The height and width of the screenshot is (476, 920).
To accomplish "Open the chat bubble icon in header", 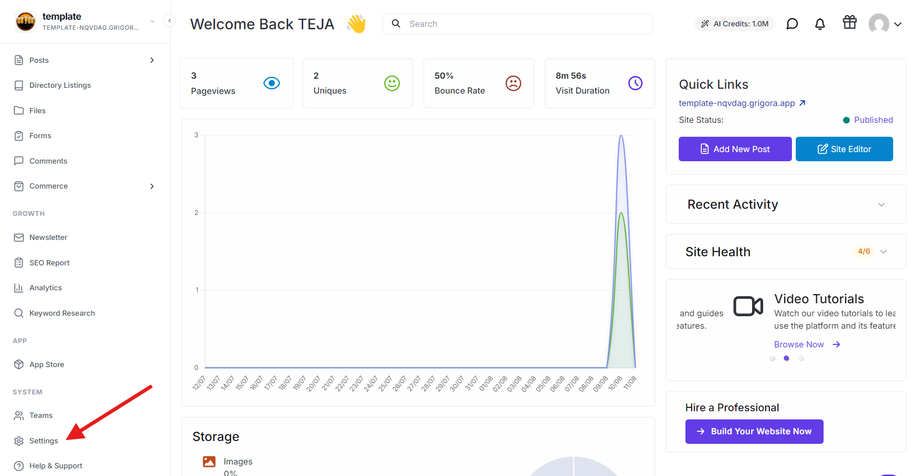I will pyautogui.click(x=792, y=24).
